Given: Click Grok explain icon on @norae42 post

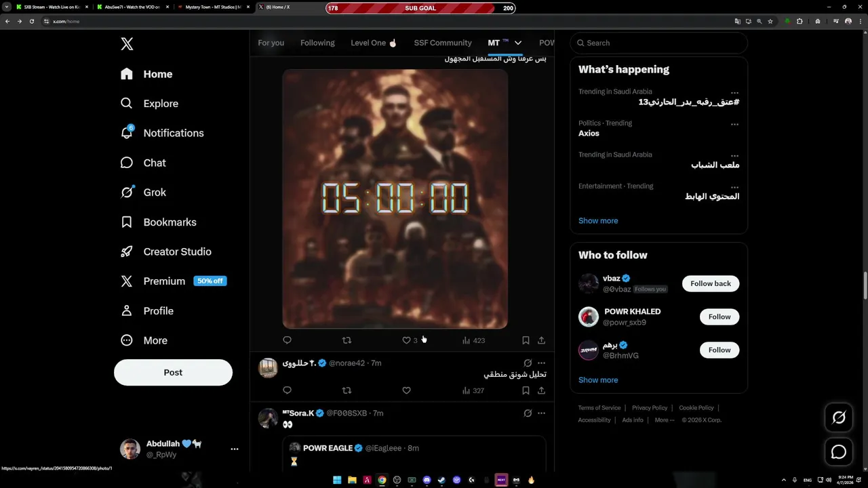Looking at the screenshot, I should coord(528,363).
